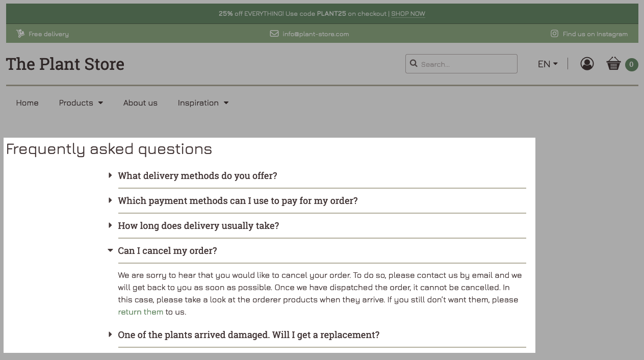Open the Inspiration dropdown menu

(x=202, y=102)
